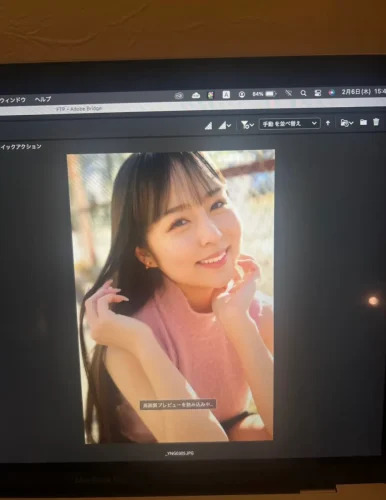386x500 pixels.
Task: Create a new folder
Action: click(363, 122)
